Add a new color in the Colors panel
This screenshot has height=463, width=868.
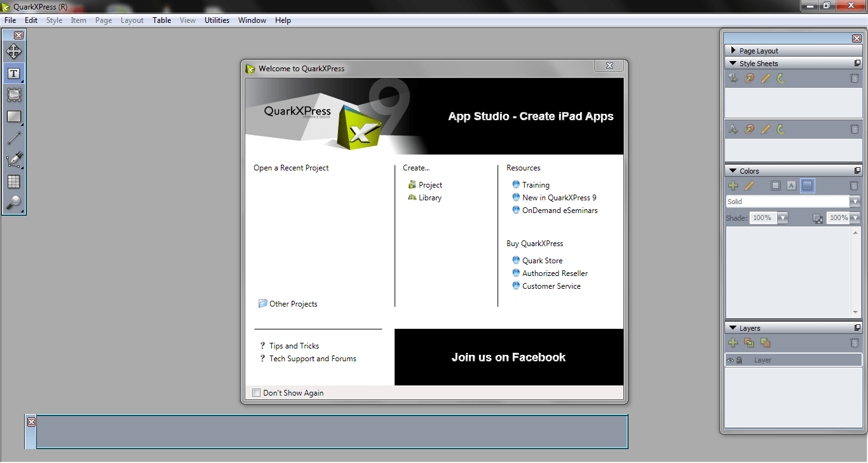pyautogui.click(x=733, y=185)
